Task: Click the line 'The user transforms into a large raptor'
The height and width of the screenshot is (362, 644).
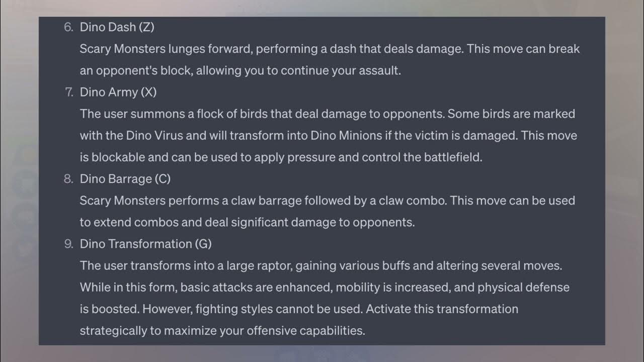Action: 320,265
